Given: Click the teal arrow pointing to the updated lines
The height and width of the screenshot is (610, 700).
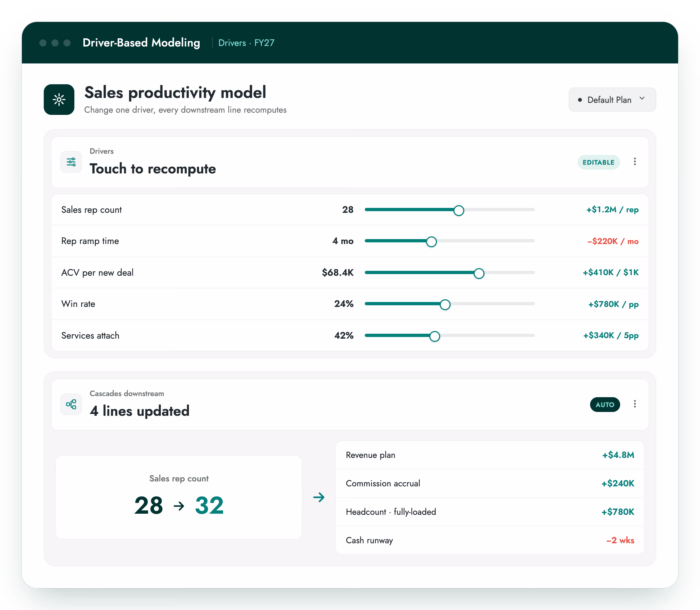Looking at the screenshot, I should [x=319, y=497].
